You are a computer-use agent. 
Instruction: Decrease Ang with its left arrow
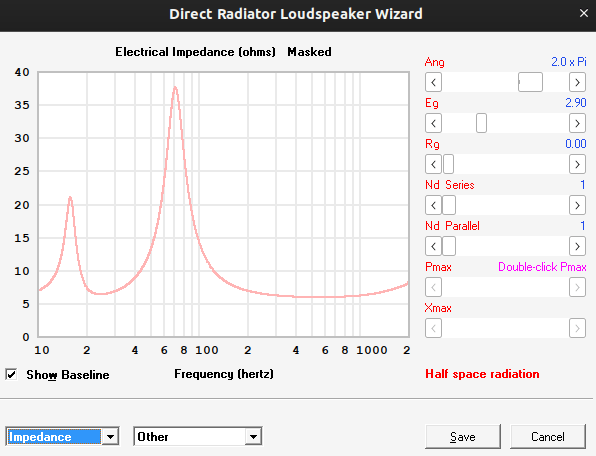click(x=433, y=82)
